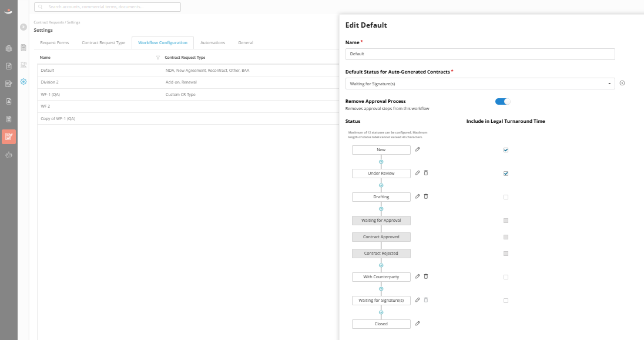Click the Contract Requests breadcrumb link
Viewport: 644px width, 340px height.
(x=49, y=22)
